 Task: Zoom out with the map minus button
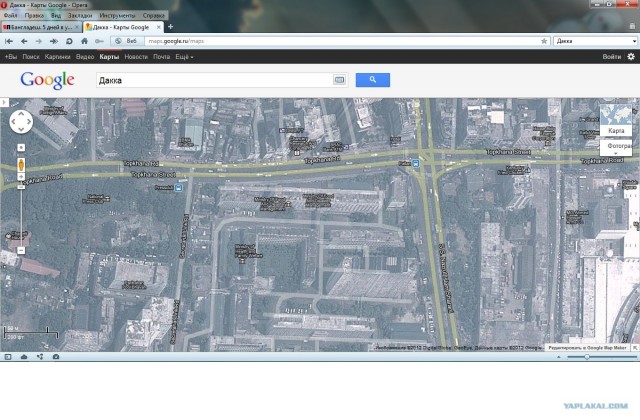click(x=21, y=249)
